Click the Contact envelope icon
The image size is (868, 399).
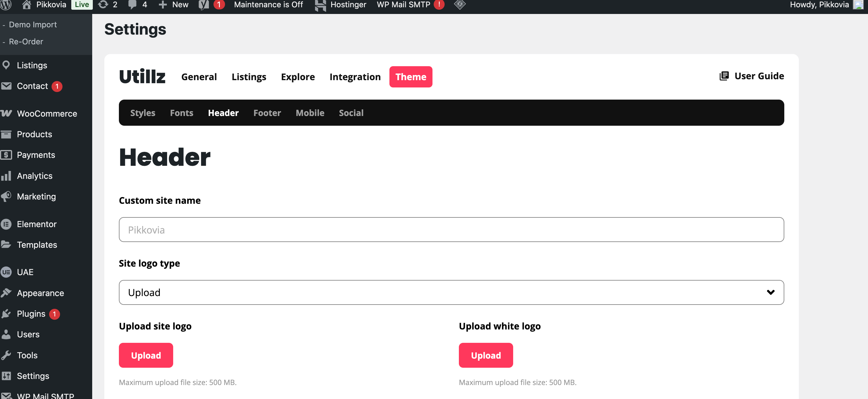(6, 86)
